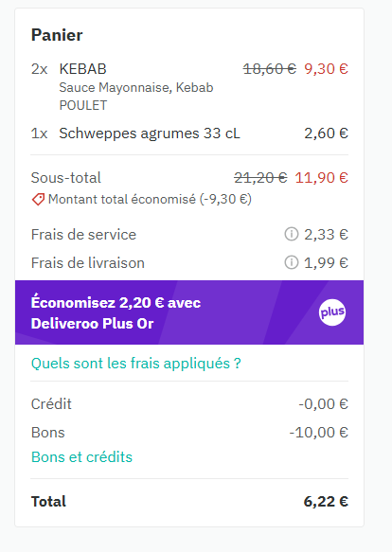Click the 1x quantity of Schweppes
The width and height of the screenshot is (392, 552).
39,134
